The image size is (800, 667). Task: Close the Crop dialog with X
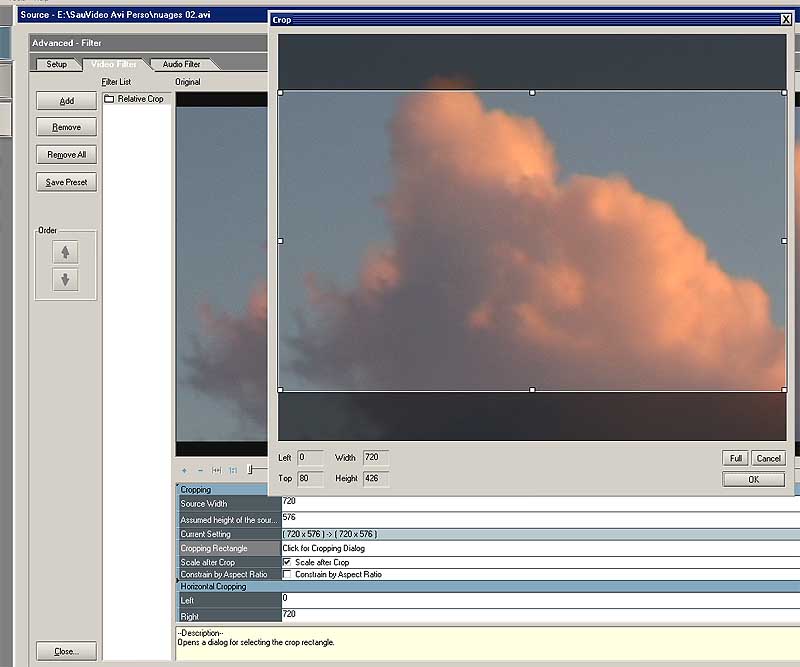pyautogui.click(x=785, y=19)
